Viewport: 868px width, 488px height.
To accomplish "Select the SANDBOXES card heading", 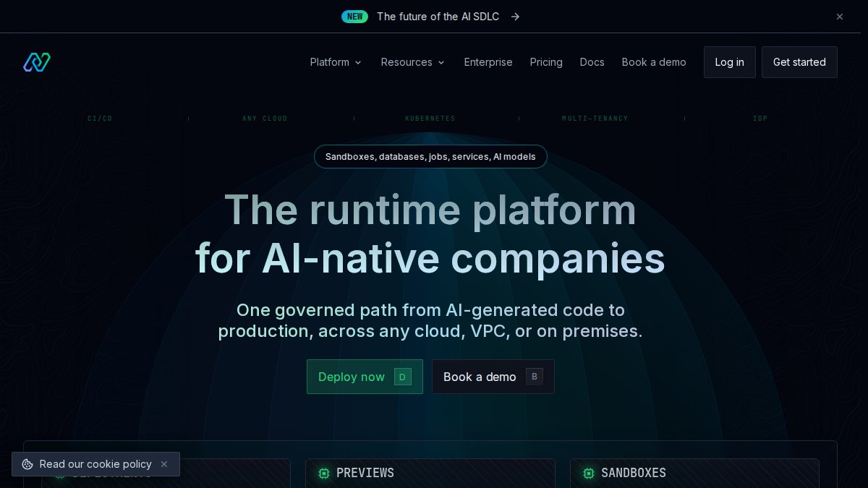I will (634, 473).
